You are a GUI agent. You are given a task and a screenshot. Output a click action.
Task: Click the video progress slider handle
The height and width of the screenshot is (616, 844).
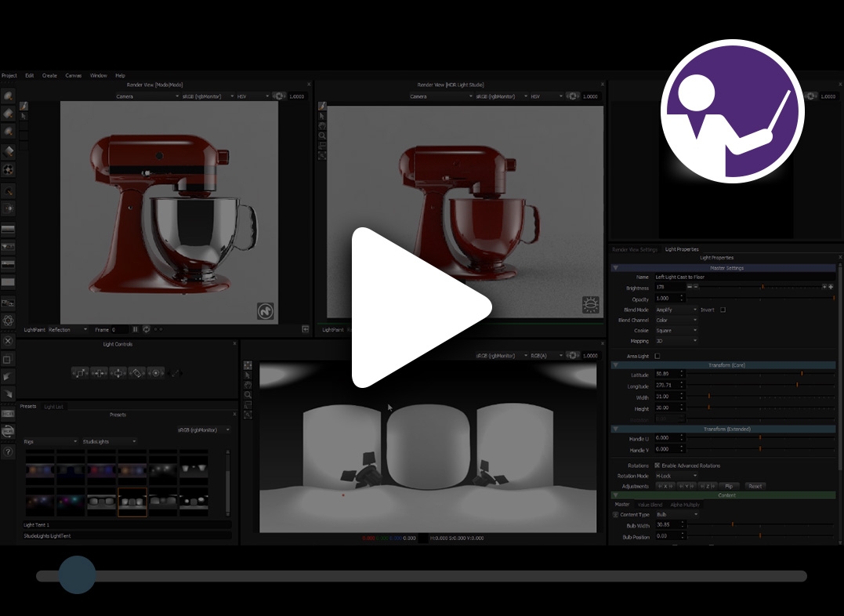tap(77, 575)
